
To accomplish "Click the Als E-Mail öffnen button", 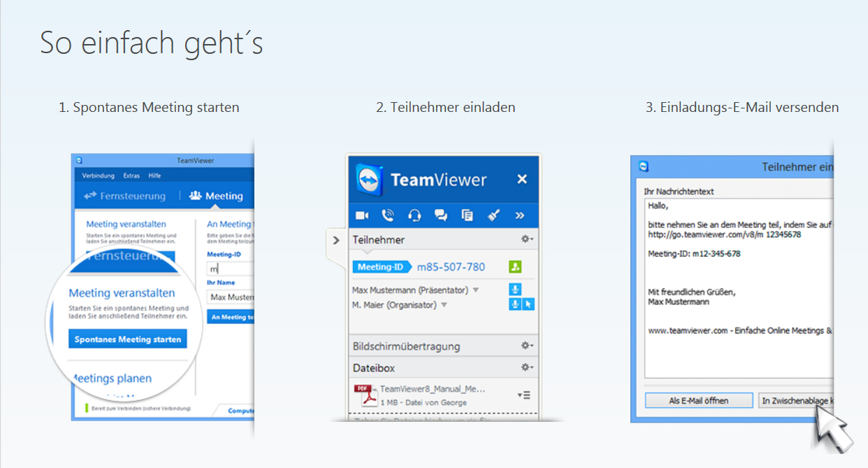I will coord(698,401).
